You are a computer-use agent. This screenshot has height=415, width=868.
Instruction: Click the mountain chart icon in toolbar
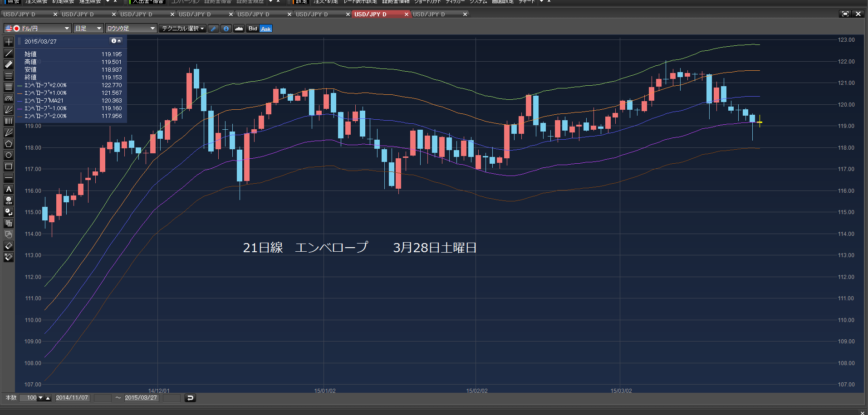click(x=239, y=29)
